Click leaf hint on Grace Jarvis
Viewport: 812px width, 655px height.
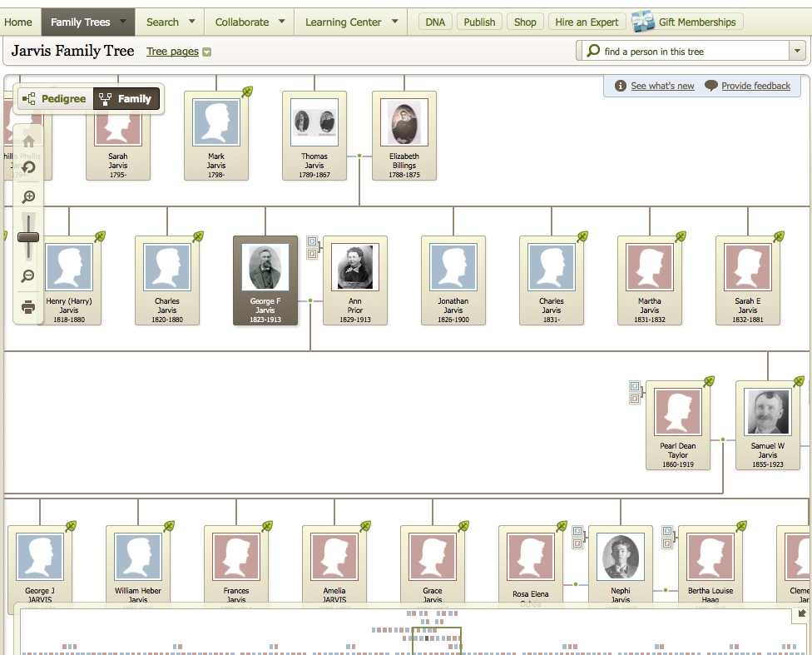(x=463, y=526)
